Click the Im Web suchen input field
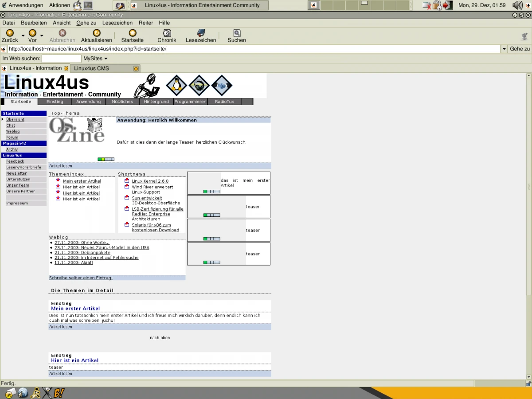This screenshot has height=399, width=532. click(x=62, y=59)
